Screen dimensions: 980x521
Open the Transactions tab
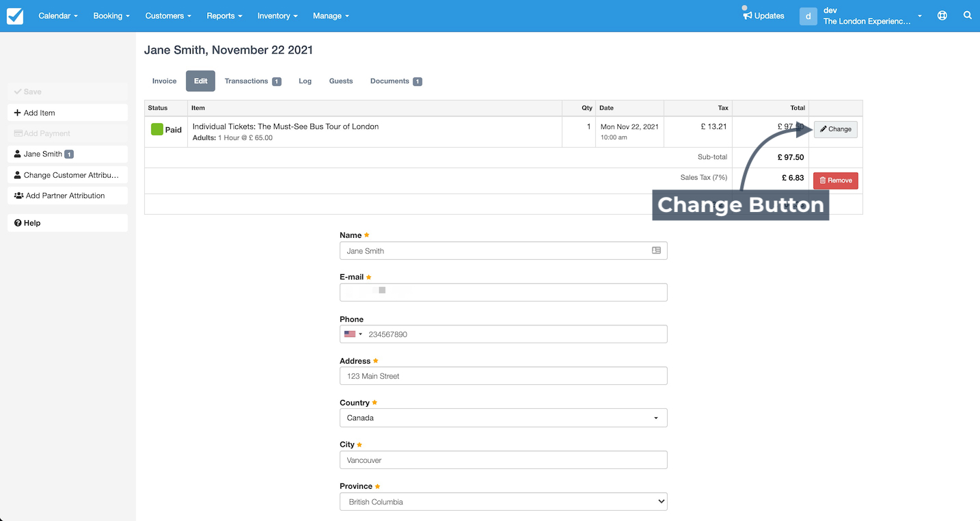pos(253,81)
